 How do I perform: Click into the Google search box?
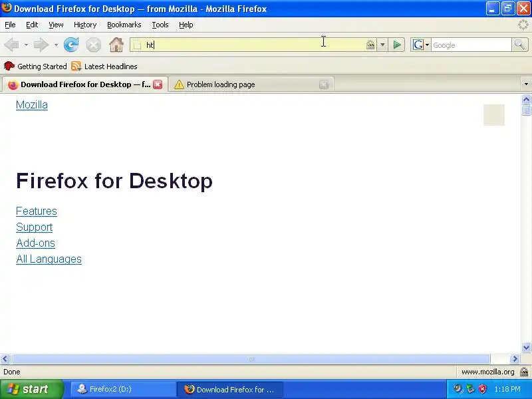tap(471, 45)
